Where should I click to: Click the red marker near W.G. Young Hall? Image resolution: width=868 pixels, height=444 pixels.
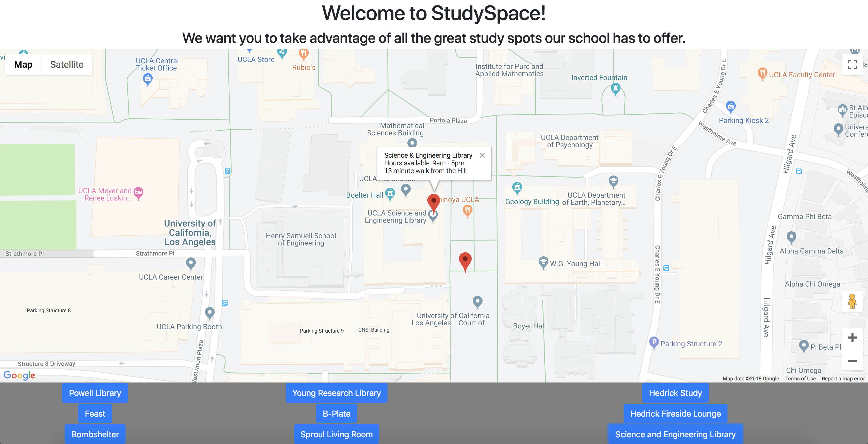(465, 262)
